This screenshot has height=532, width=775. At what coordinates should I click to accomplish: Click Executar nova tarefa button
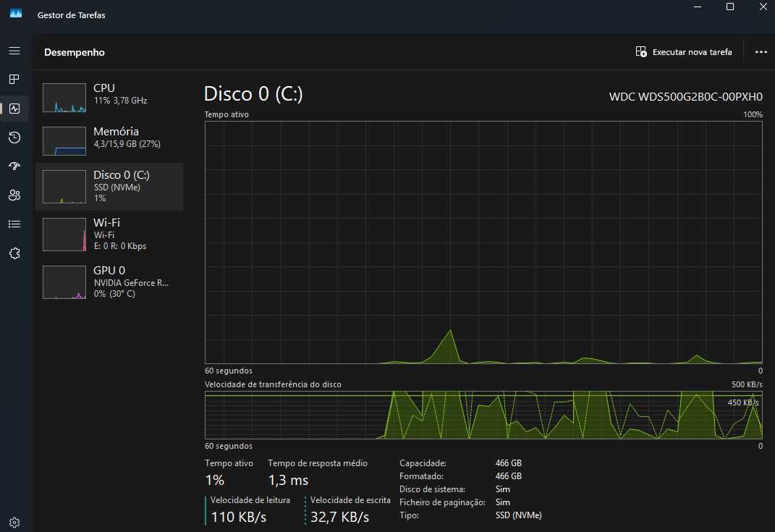click(x=684, y=52)
